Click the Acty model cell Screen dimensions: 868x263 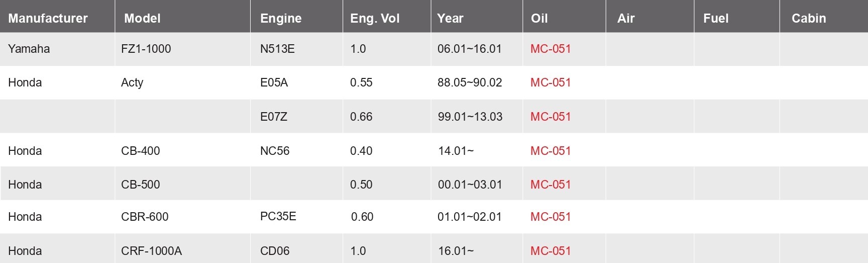pyautogui.click(x=132, y=82)
